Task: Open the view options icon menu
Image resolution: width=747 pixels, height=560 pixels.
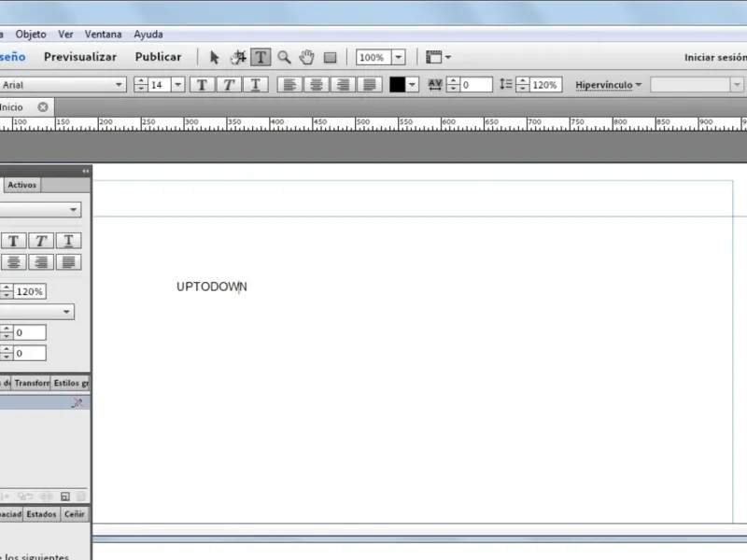Action: click(x=438, y=57)
